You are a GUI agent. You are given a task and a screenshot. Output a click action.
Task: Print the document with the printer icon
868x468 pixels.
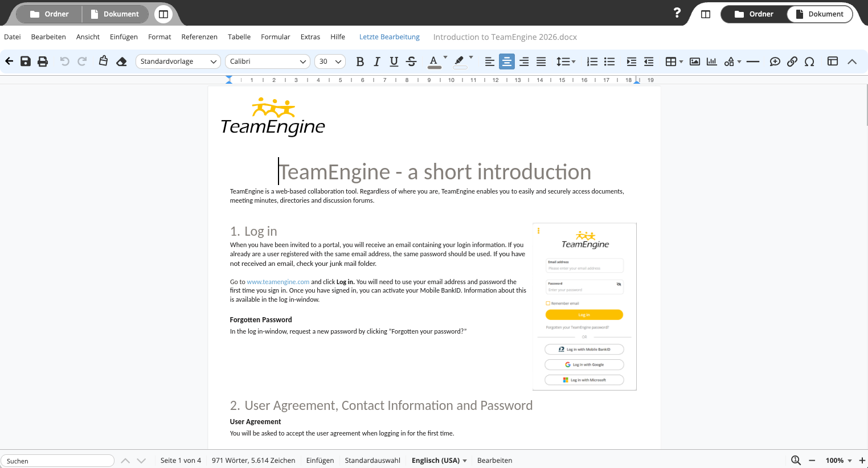[x=43, y=61]
